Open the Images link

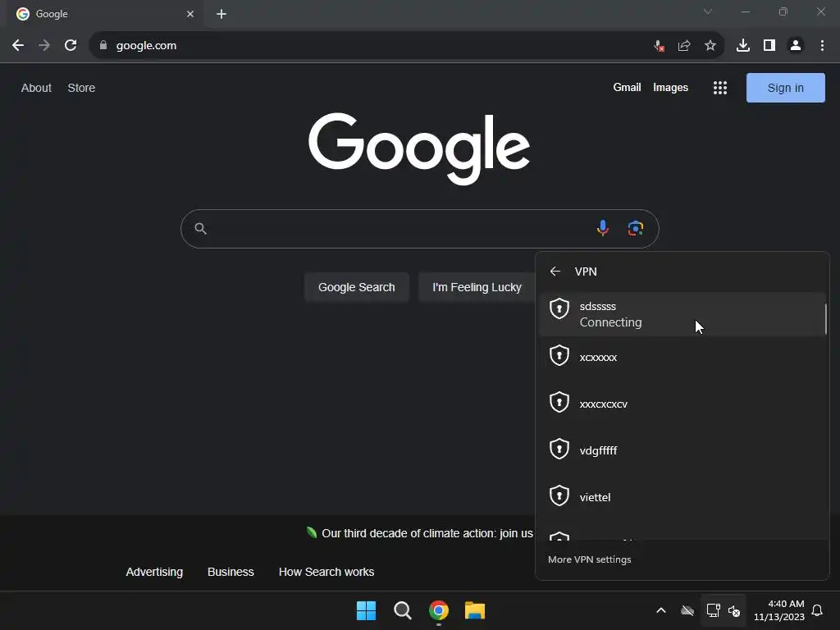[x=670, y=87]
